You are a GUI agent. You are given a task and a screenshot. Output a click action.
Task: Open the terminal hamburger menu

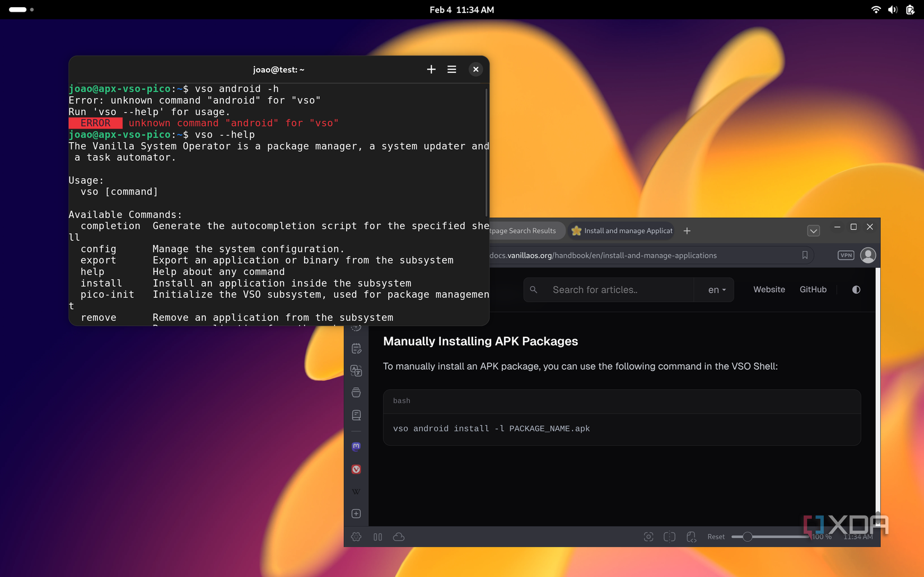click(x=451, y=69)
